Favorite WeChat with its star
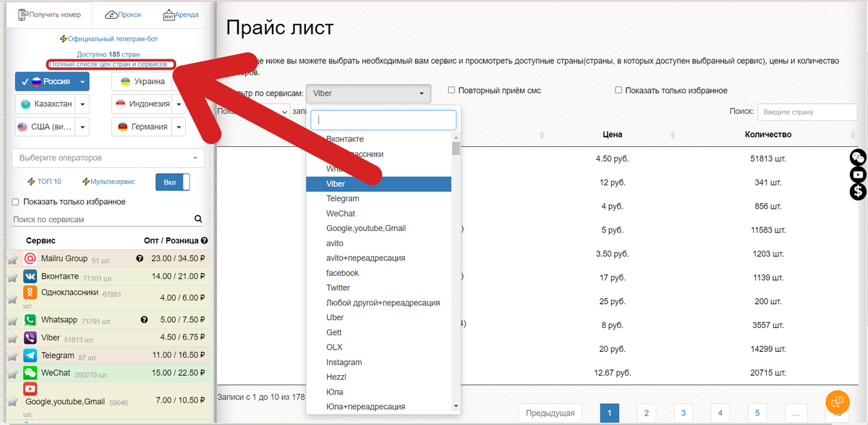Image resolution: width=868 pixels, height=425 pixels. pos(12,374)
